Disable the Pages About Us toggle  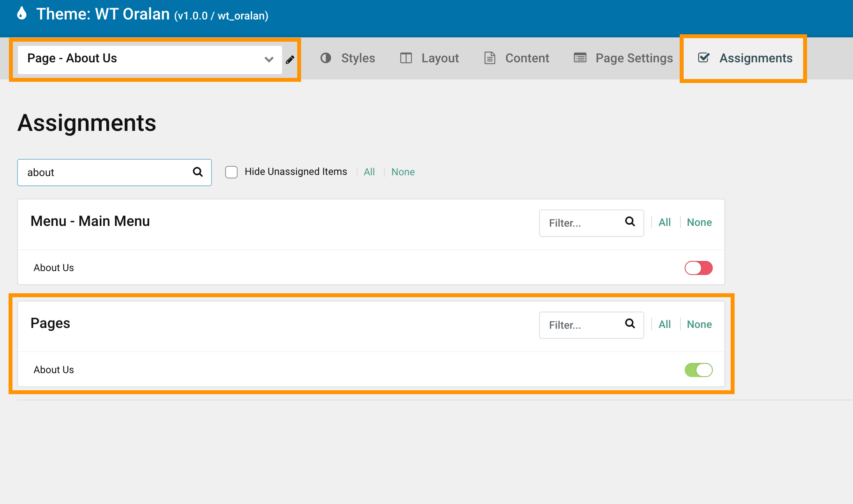pyautogui.click(x=698, y=370)
